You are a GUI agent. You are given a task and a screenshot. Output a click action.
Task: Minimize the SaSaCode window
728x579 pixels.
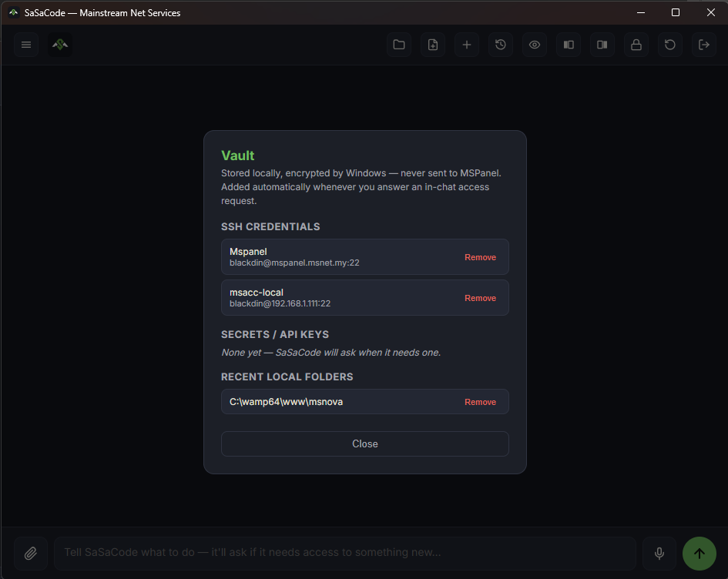pos(641,12)
